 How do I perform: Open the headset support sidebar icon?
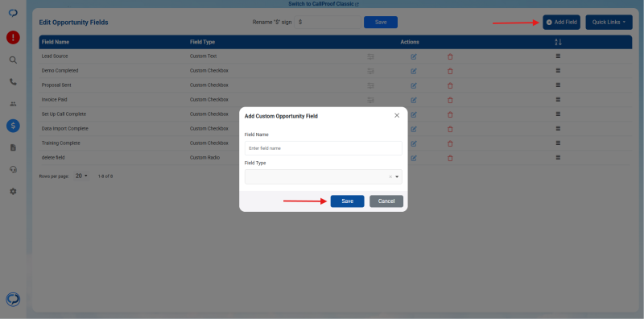13,169
